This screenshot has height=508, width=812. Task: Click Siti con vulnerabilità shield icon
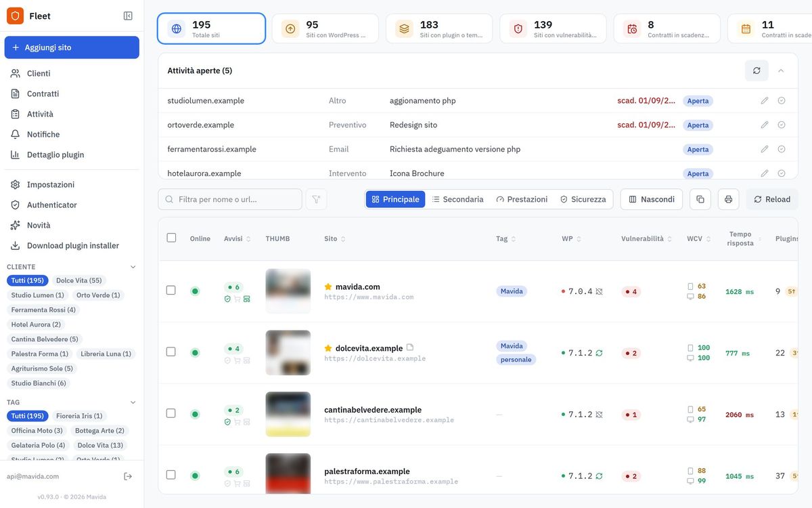point(518,28)
